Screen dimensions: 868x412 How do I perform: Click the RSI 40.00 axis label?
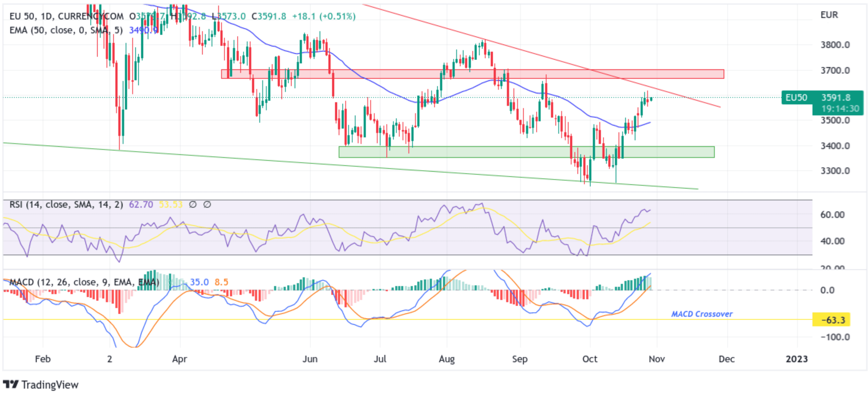[832, 241]
